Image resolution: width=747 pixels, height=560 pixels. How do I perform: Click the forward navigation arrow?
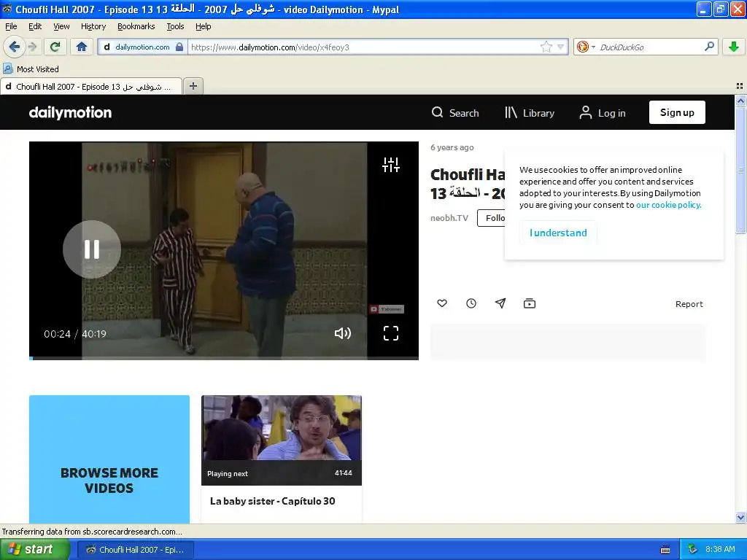[32, 47]
